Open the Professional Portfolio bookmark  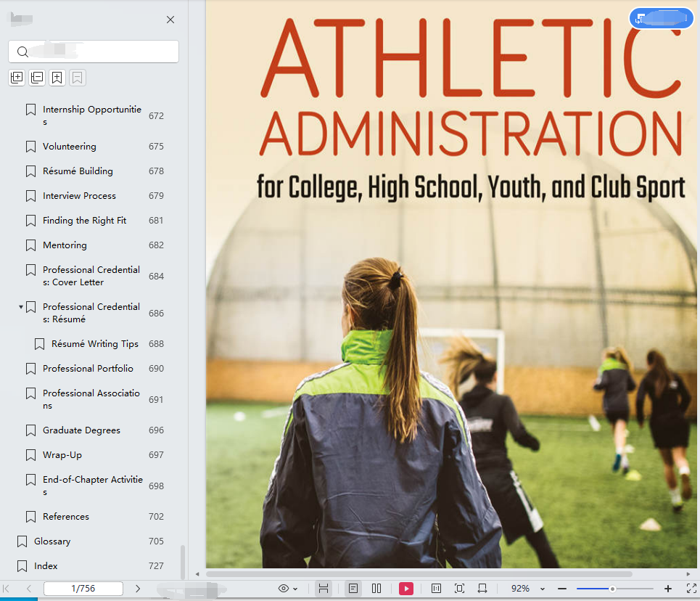coord(88,368)
